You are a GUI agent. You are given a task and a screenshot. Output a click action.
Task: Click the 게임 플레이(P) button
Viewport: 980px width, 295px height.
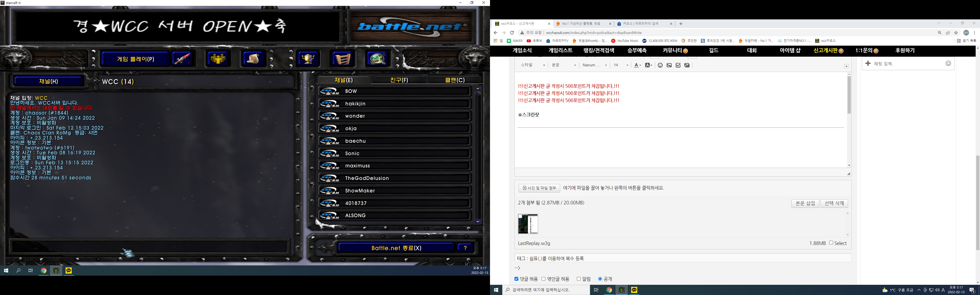click(x=136, y=59)
